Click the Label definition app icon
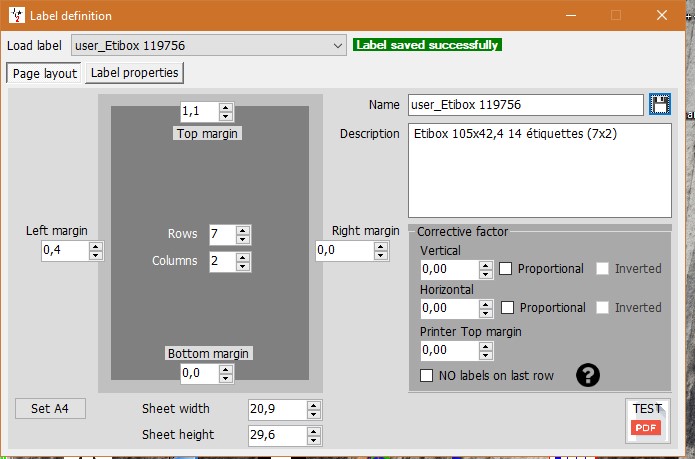 pyautogui.click(x=16, y=16)
